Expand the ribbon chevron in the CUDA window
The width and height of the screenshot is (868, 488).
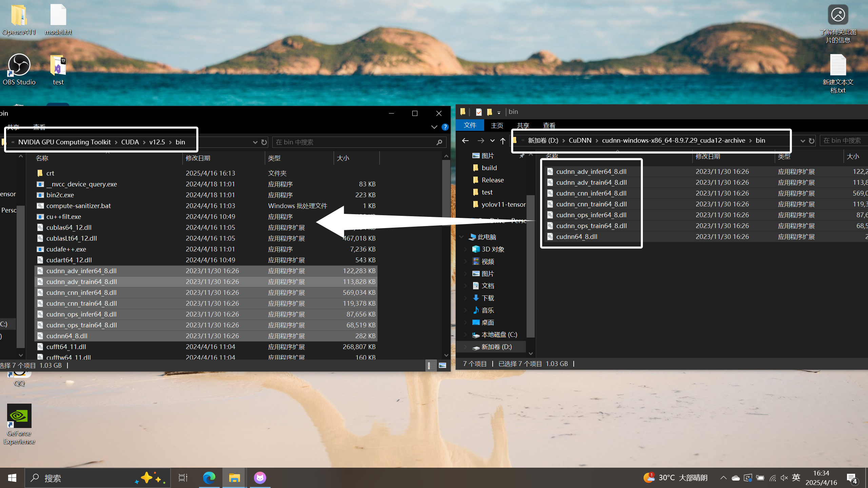coord(434,127)
